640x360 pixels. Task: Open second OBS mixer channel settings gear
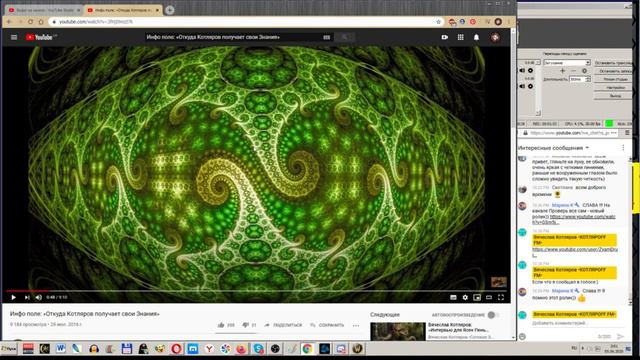point(531,86)
